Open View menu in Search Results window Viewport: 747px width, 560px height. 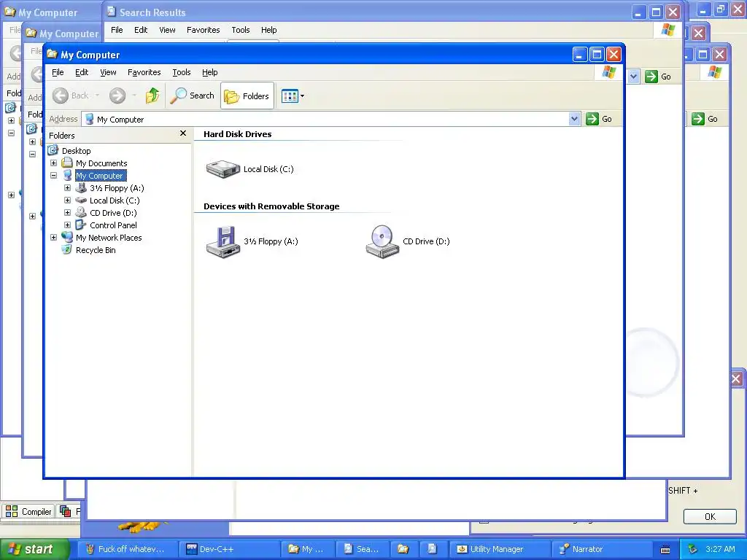pyautogui.click(x=167, y=30)
